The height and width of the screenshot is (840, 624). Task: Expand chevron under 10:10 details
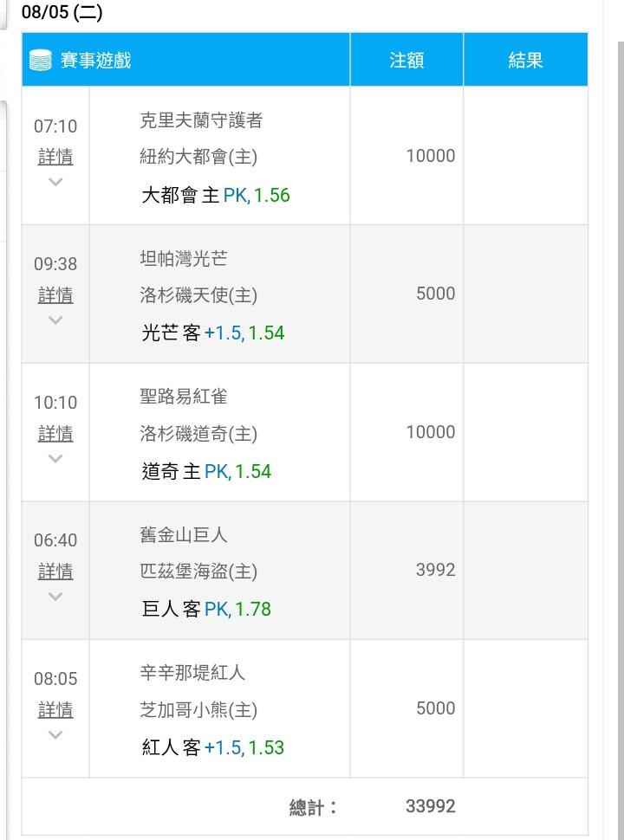55,458
